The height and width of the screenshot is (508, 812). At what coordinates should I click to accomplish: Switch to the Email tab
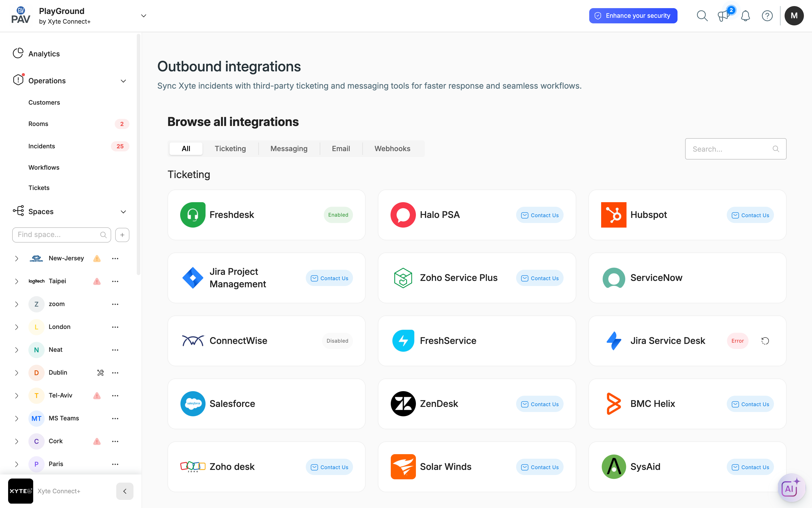341,149
